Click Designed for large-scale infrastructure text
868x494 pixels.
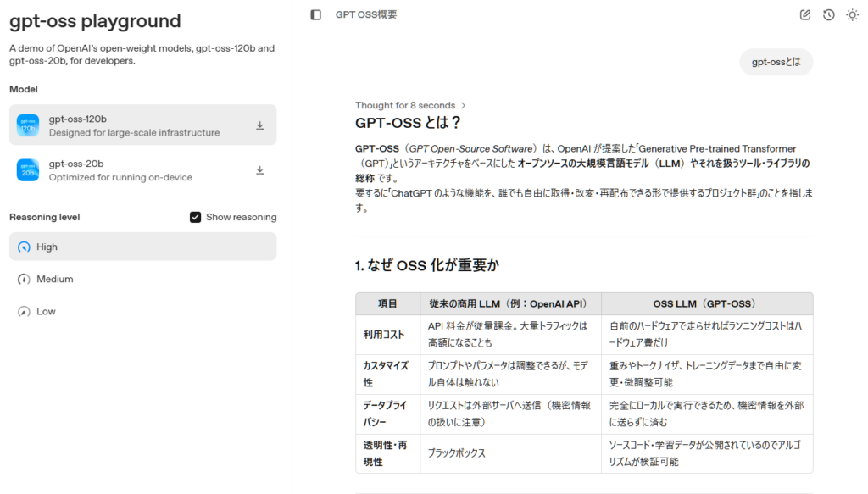point(134,133)
